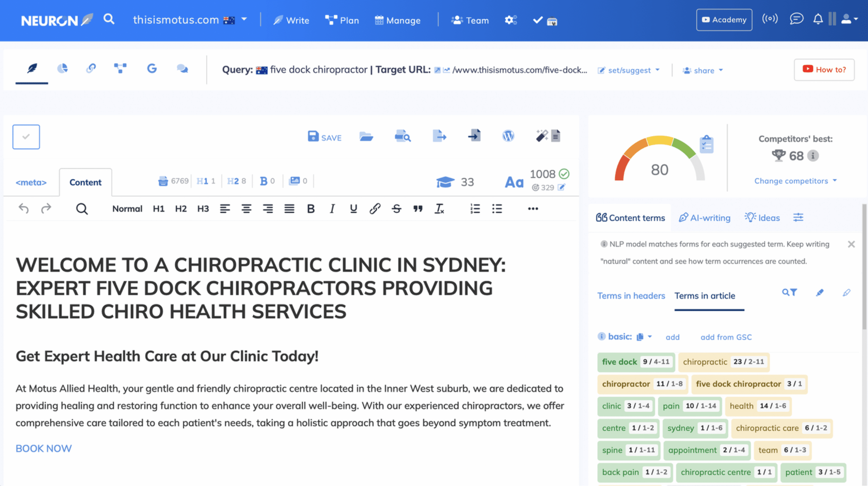
Task: Apply strikethrough formatting
Action: pyautogui.click(x=396, y=209)
